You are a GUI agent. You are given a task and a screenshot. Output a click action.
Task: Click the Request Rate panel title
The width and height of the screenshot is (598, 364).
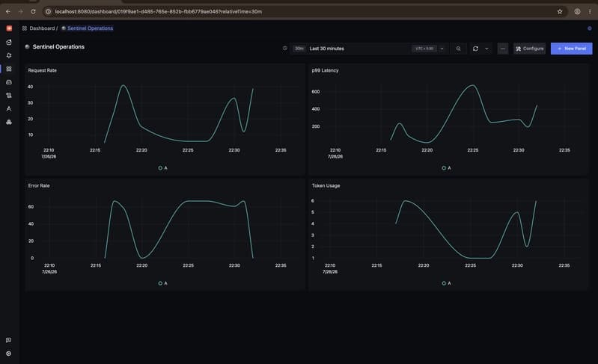click(43, 70)
